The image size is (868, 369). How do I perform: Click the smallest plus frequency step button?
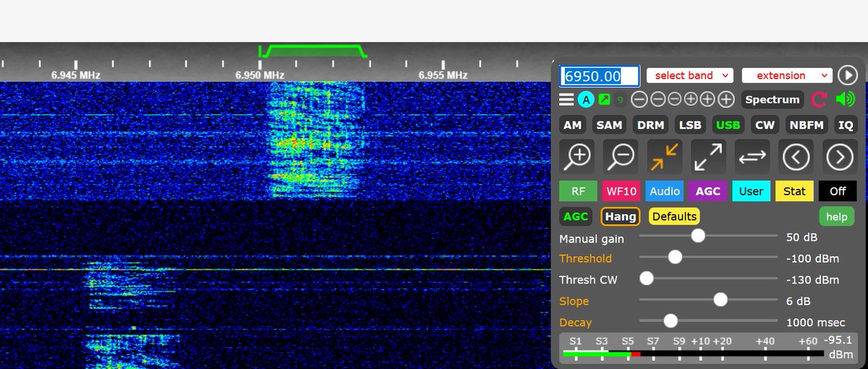(x=691, y=100)
